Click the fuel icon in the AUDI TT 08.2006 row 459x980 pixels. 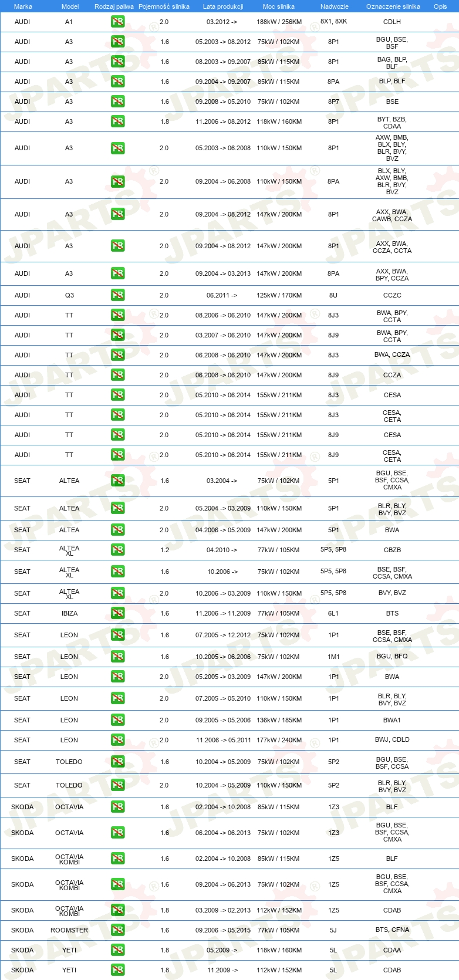tap(117, 315)
